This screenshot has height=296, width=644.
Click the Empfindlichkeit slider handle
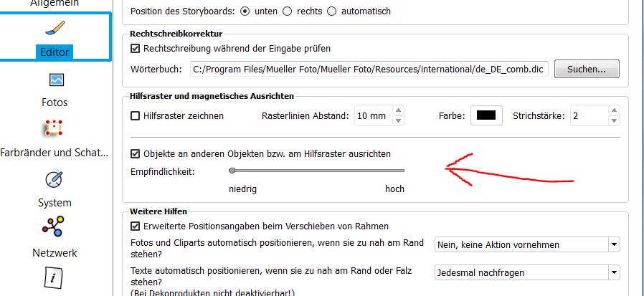pyautogui.click(x=232, y=171)
